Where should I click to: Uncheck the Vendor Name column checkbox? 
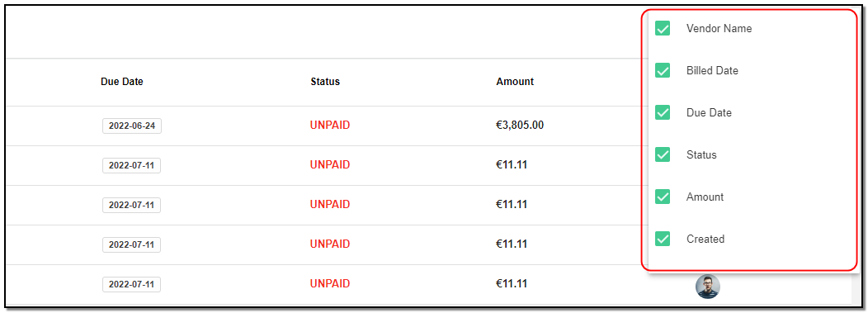click(x=663, y=28)
